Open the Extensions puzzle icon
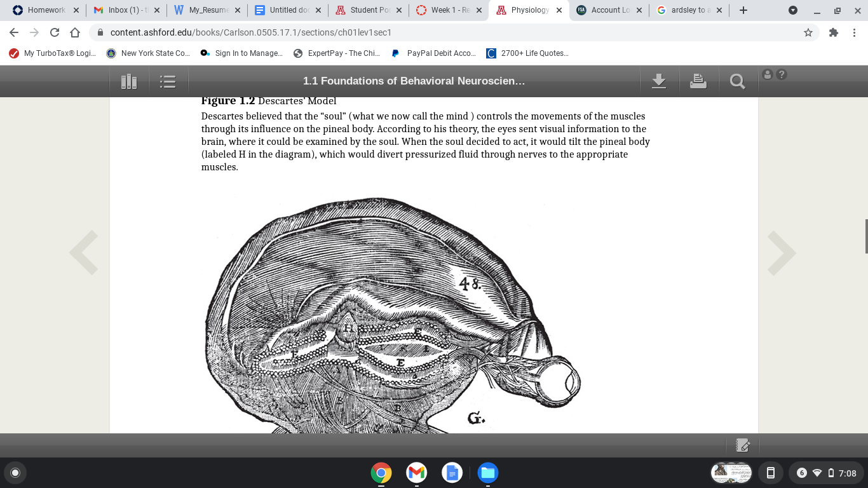 click(x=834, y=32)
